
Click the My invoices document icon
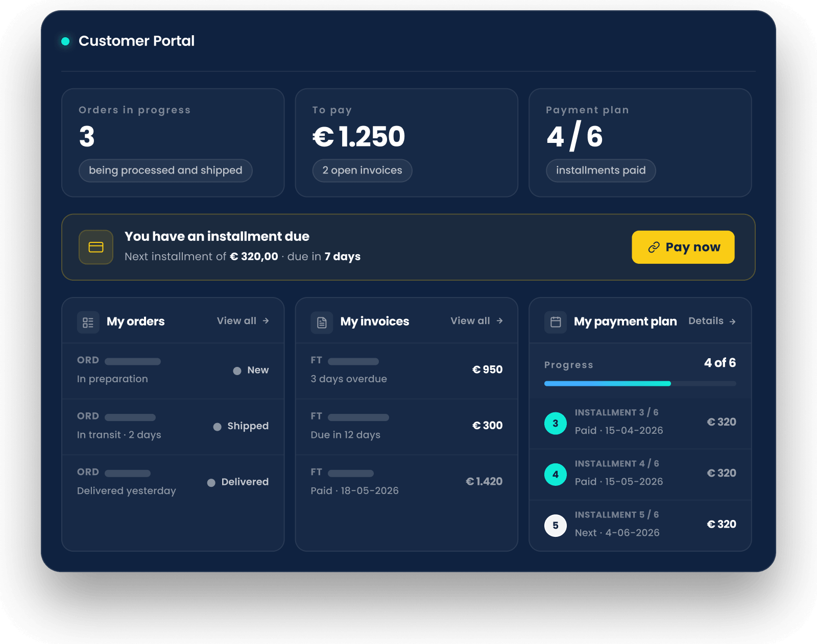click(x=322, y=323)
